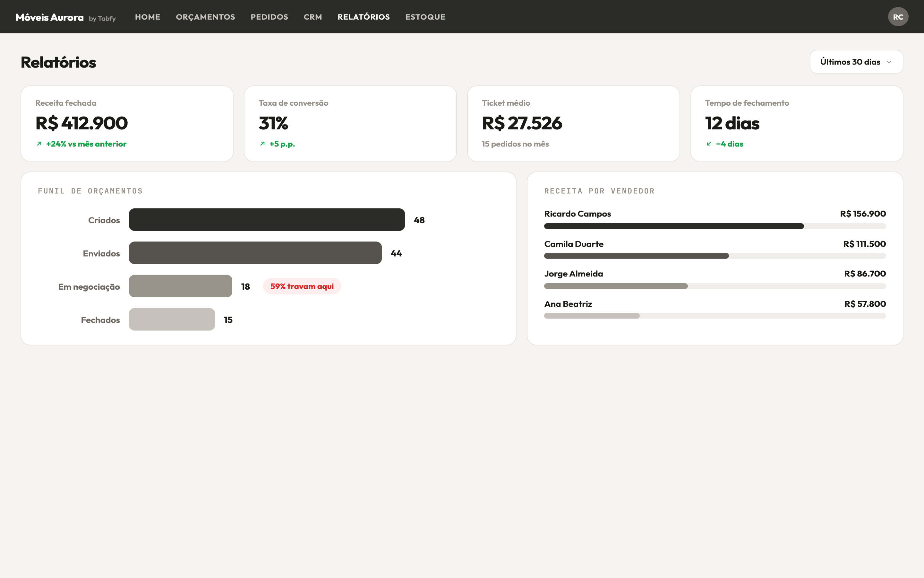The height and width of the screenshot is (578, 924).
Task: Click the Tempo de fechamento card label
Action: tap(747, 103)
